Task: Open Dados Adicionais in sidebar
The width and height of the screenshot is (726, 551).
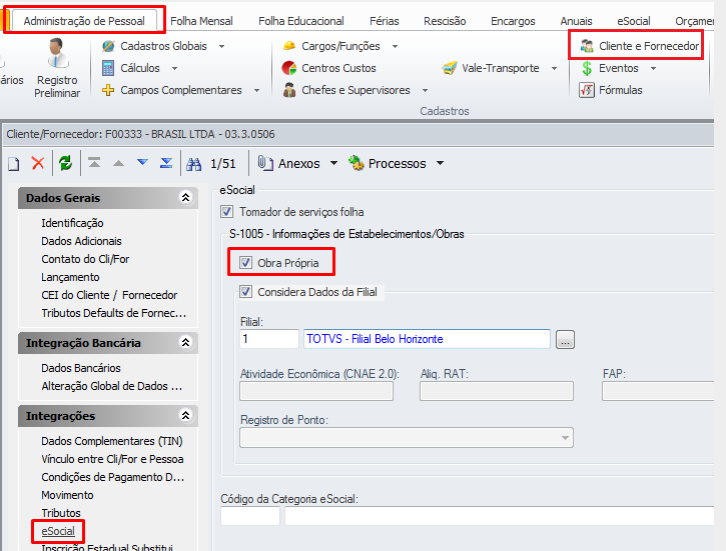Action: pyautogui.click(x=81, y=241)
